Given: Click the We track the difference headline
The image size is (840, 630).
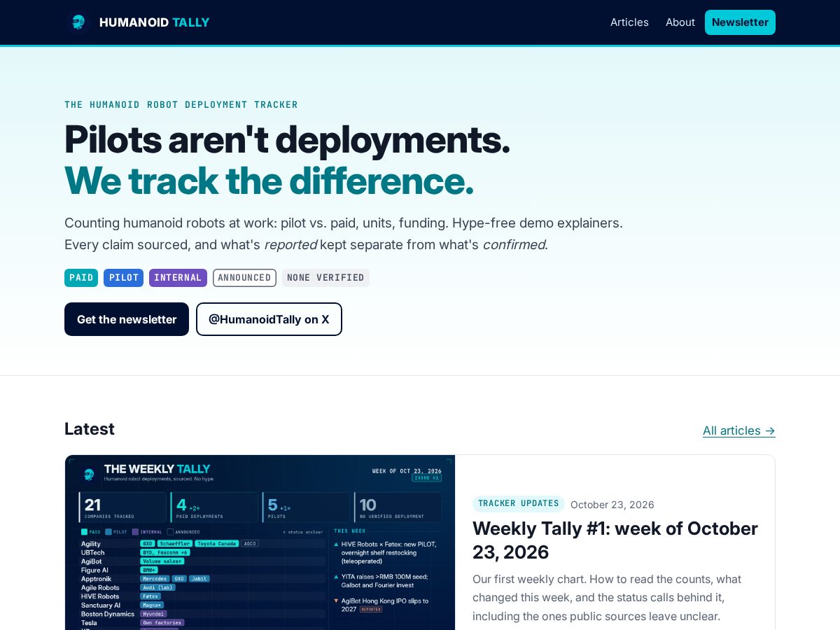Looking at the screenshot, I should coord(269,181).
